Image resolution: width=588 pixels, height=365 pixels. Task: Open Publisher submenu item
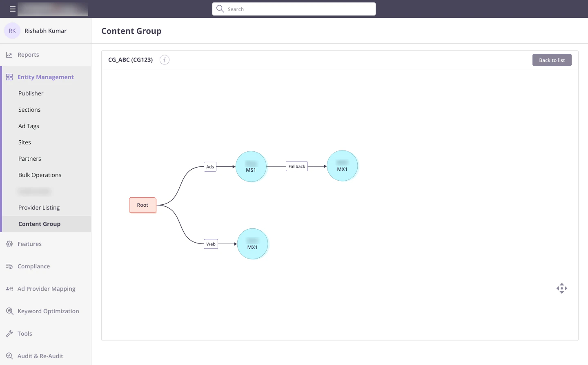pos(31,93)
